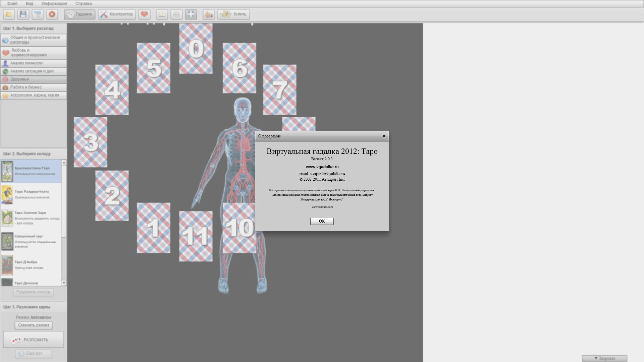Viewport: 644px width, 362px height.
Task: Click card number 2 in the spread
Action: click(112, 196)
